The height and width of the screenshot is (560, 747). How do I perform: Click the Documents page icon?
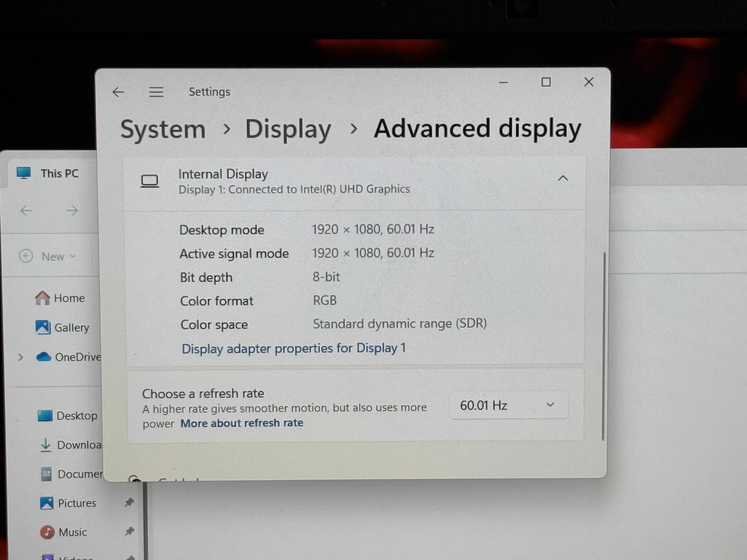coord(46,474)
